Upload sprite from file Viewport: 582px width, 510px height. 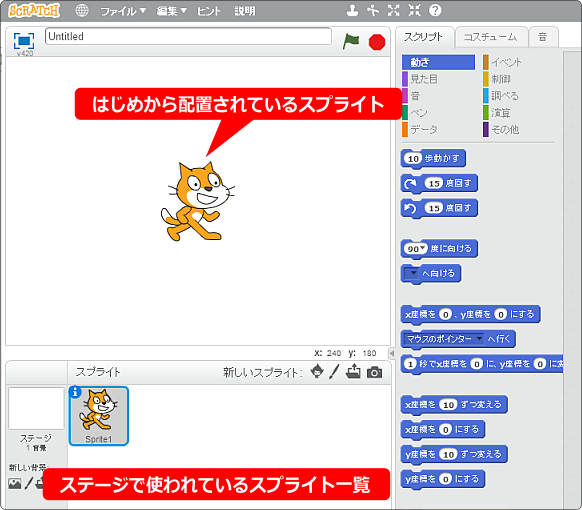point(353,371)
